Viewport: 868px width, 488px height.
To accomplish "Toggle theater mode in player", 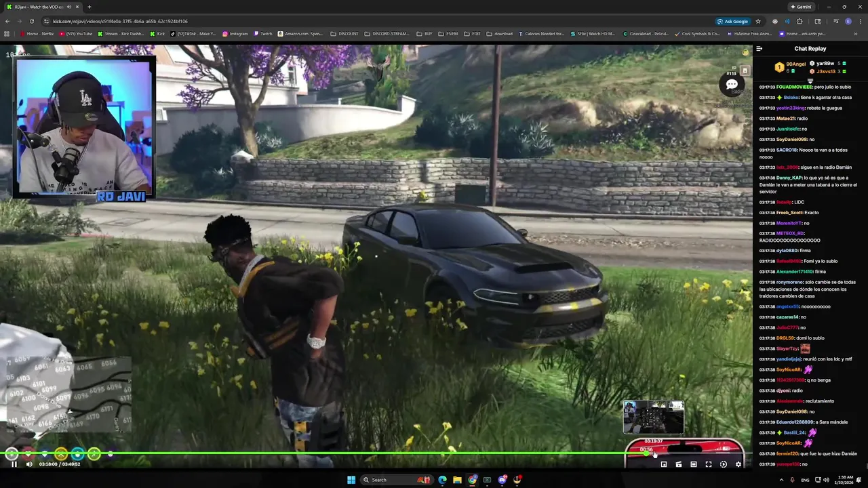I will point(694,464).
